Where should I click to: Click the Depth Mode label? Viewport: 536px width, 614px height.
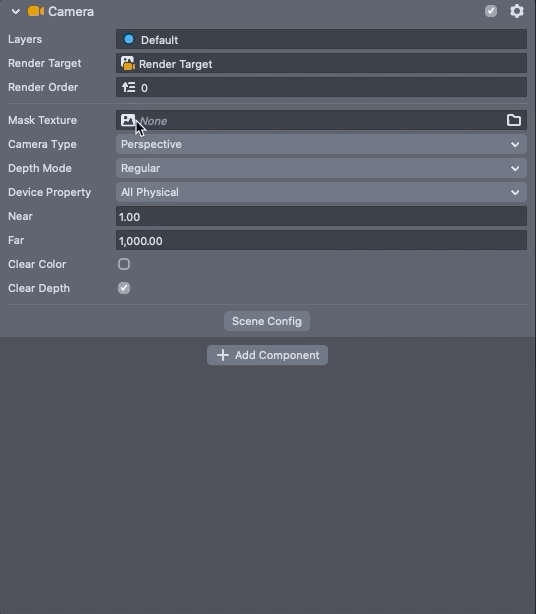coord(40,168)
